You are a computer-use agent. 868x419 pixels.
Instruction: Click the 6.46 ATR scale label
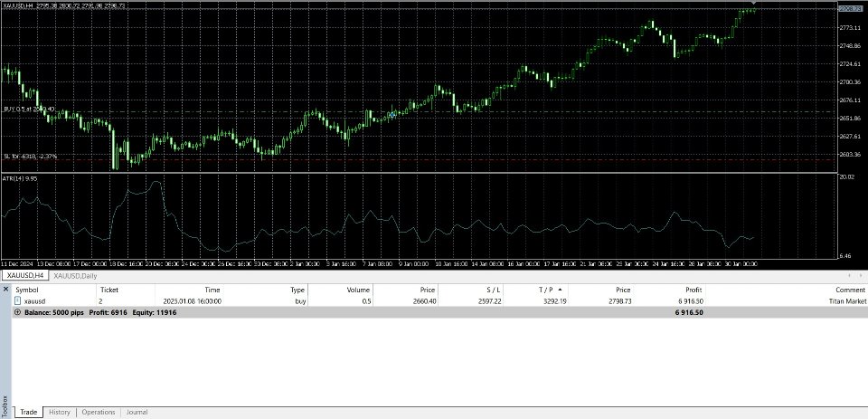tap(844, 256)
